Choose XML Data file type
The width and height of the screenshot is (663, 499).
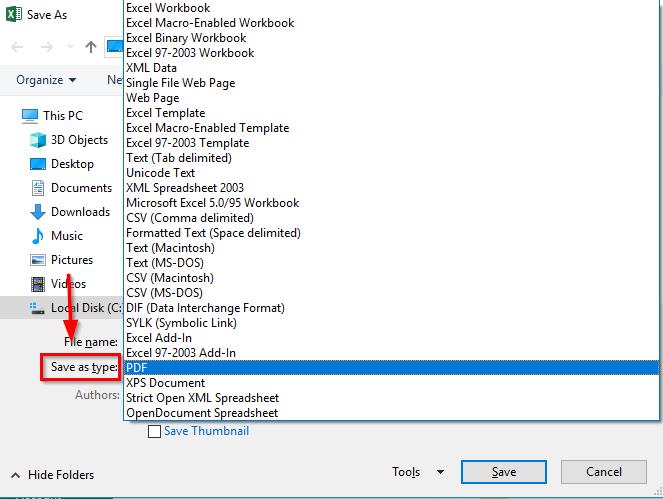click(392, 68)
